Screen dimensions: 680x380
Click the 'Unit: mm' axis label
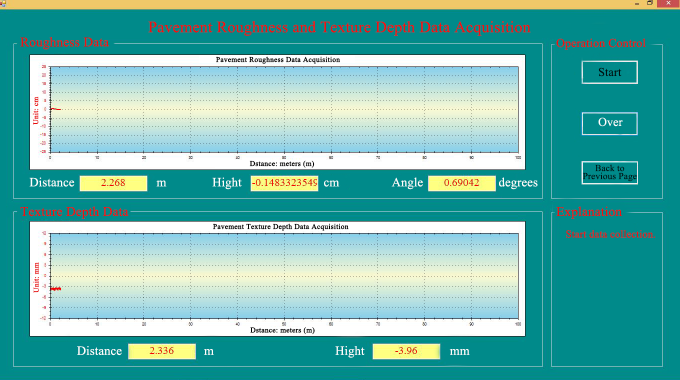(x=36, y=277)
